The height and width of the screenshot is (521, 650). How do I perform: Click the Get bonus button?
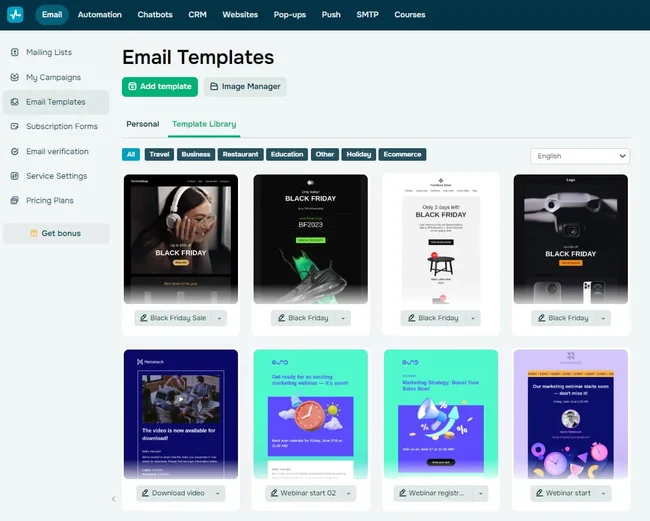click(x=56, y=233)
